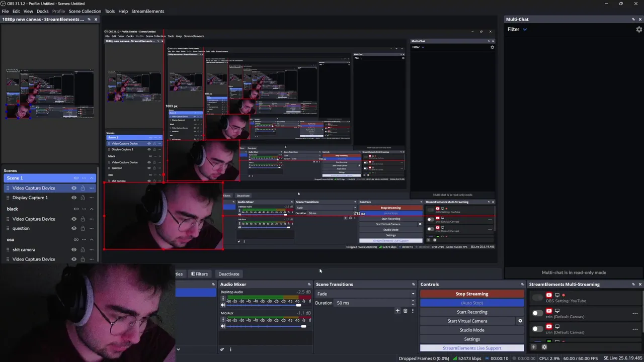Open Virtual Camera settings gear

[x=520, y=321]
